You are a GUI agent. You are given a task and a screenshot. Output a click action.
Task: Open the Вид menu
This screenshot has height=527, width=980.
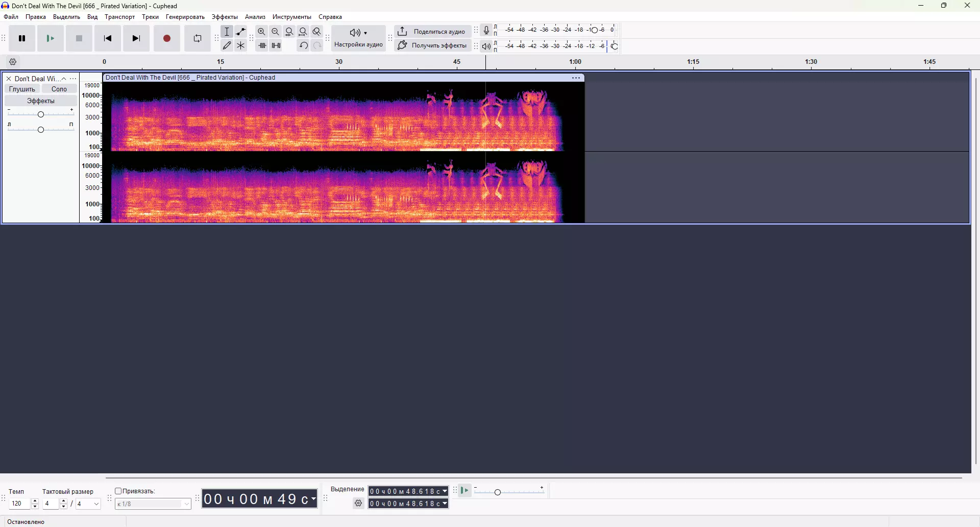[92, 17]
